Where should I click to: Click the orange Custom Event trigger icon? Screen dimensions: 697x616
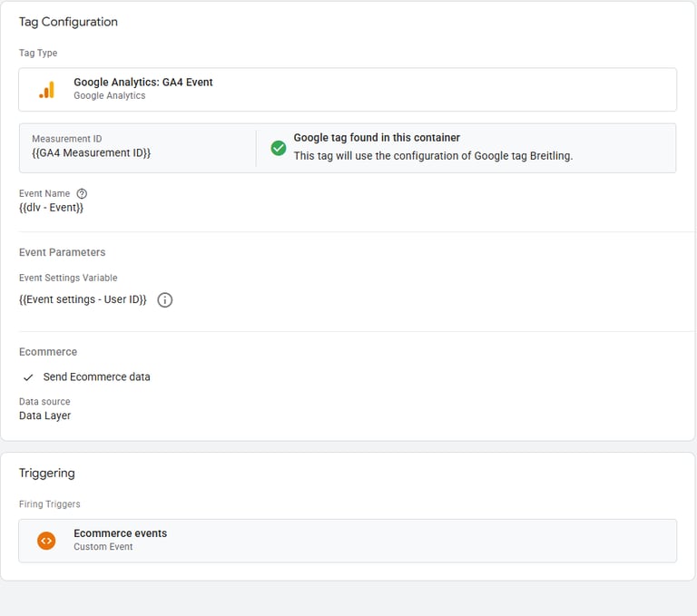[46, 541]
